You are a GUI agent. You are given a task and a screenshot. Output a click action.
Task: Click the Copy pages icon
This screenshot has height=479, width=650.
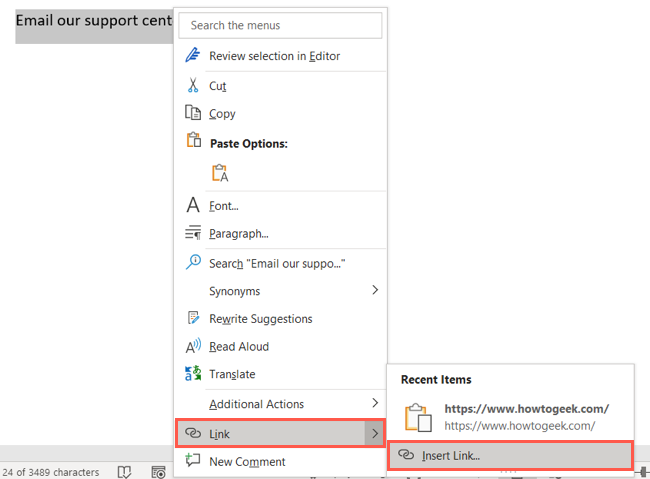point(193,113)
